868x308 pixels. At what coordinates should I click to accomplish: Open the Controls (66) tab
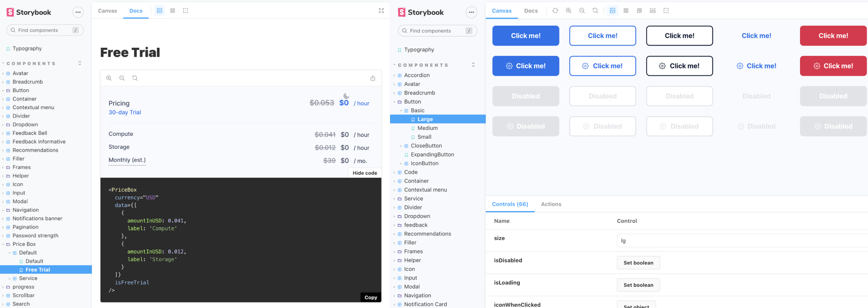tap(510, 204)
